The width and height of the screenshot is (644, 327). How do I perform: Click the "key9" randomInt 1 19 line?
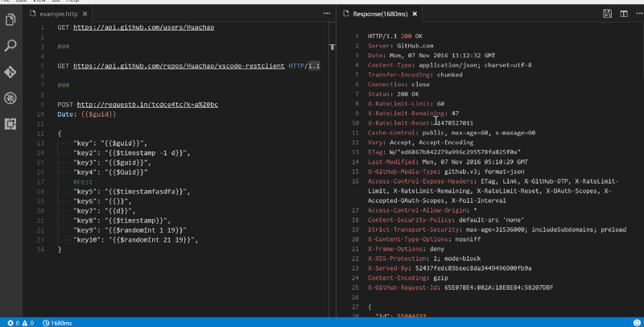130,230
